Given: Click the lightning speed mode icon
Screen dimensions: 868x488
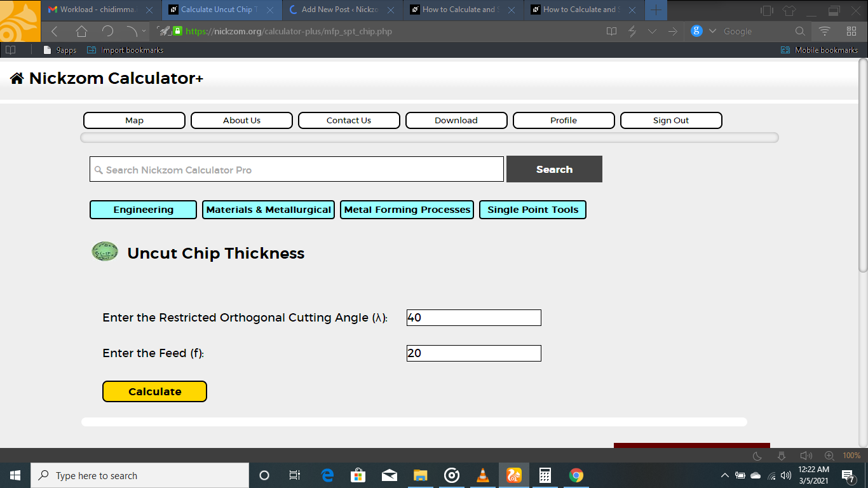Looking at the screenshot, I should coord(632,31).
